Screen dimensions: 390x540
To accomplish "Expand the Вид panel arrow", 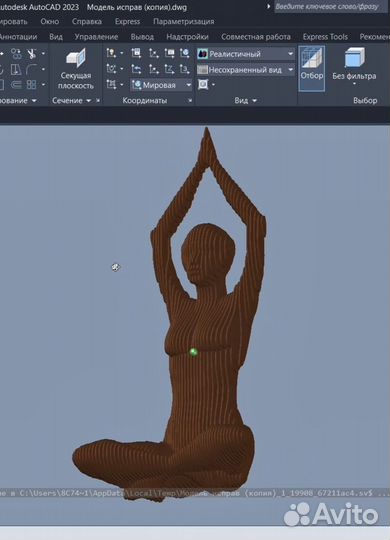I will (x=255, y=101).
